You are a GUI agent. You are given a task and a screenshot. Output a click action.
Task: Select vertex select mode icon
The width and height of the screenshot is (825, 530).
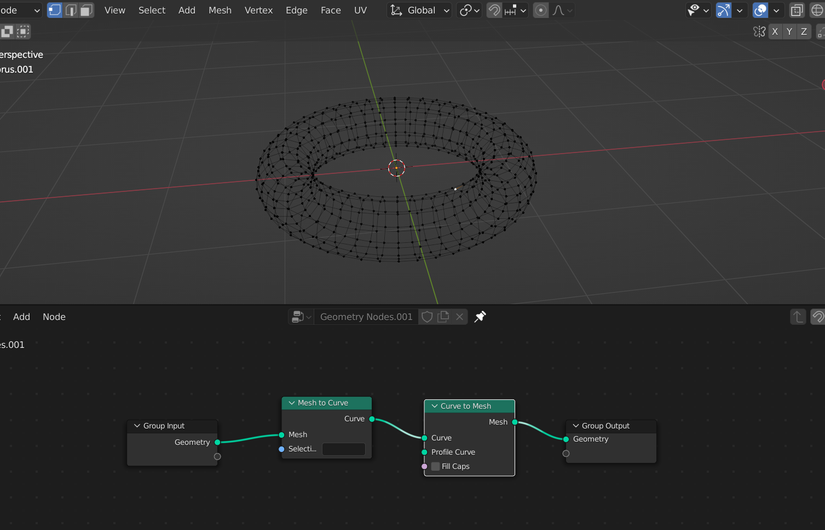click(x=55, y=10)
